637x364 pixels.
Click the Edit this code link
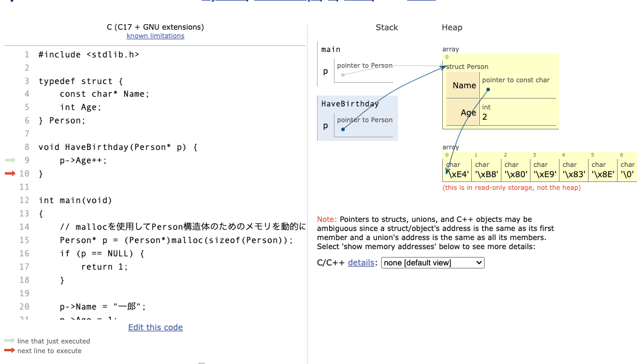click(x=155, y=327)
